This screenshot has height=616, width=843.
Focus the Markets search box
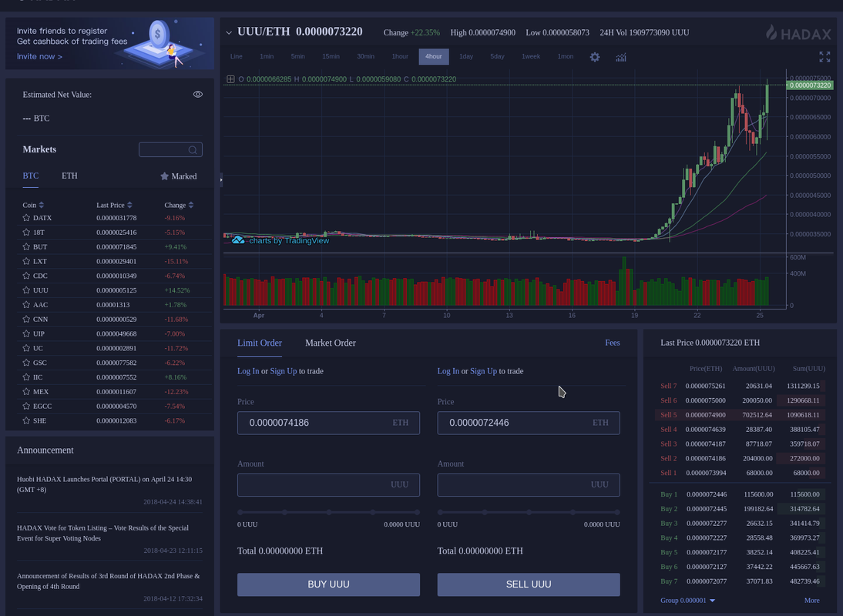(x=170, y=150)
